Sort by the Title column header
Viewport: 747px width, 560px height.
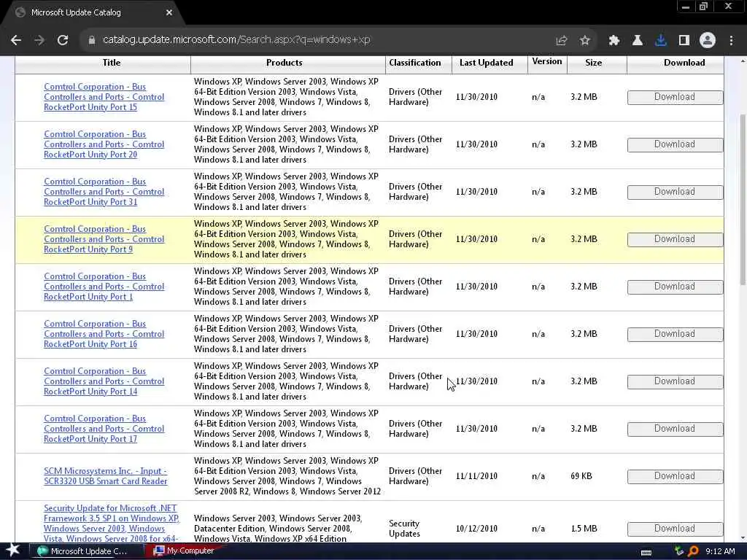(x=112, y=63)
